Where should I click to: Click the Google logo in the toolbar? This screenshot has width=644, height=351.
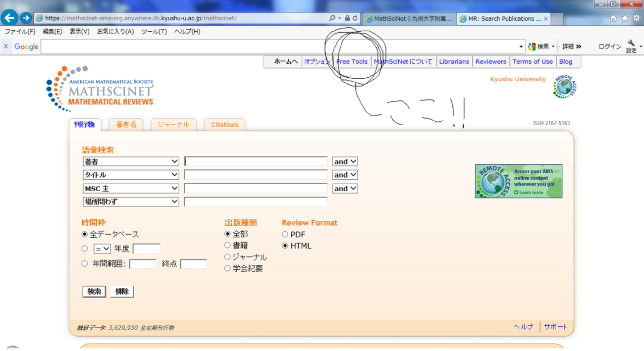coord(26,47)
